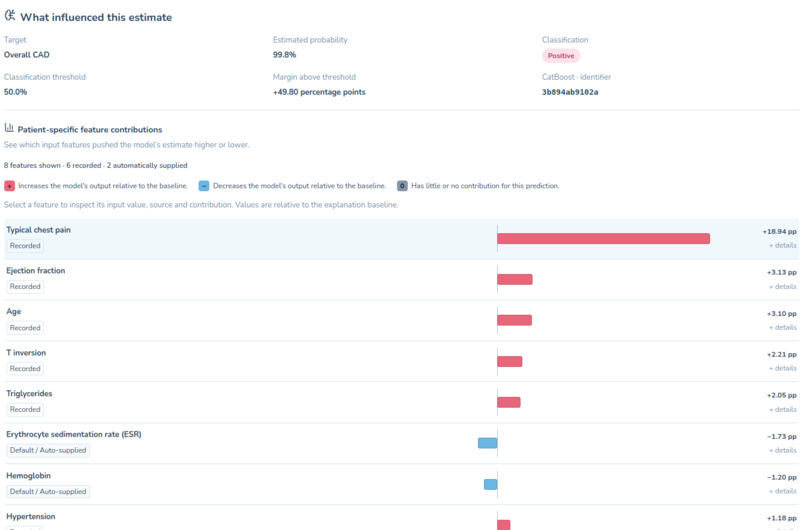
Task: Click the What influenced this estimate heading
Action: (x=96, y=17)
